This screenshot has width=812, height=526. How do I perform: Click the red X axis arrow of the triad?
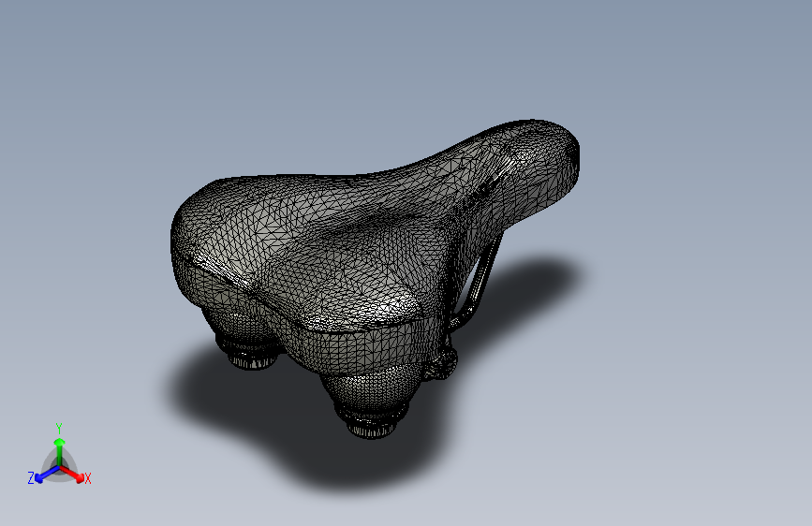[72, 474]
